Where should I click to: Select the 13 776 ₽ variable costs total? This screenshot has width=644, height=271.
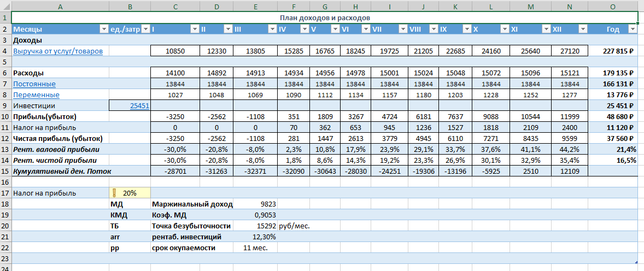[612, 95]
